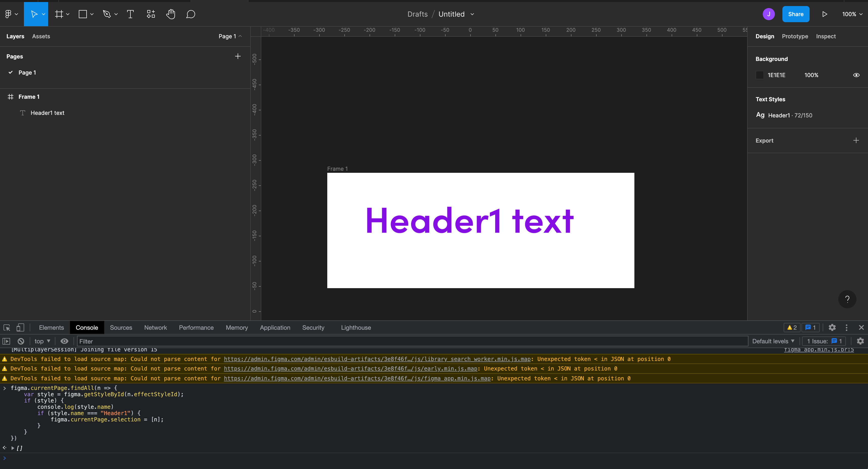Click the Frame 1 layer frame icon
This screenshot has width=868, height=469.
tap(10, 97)
